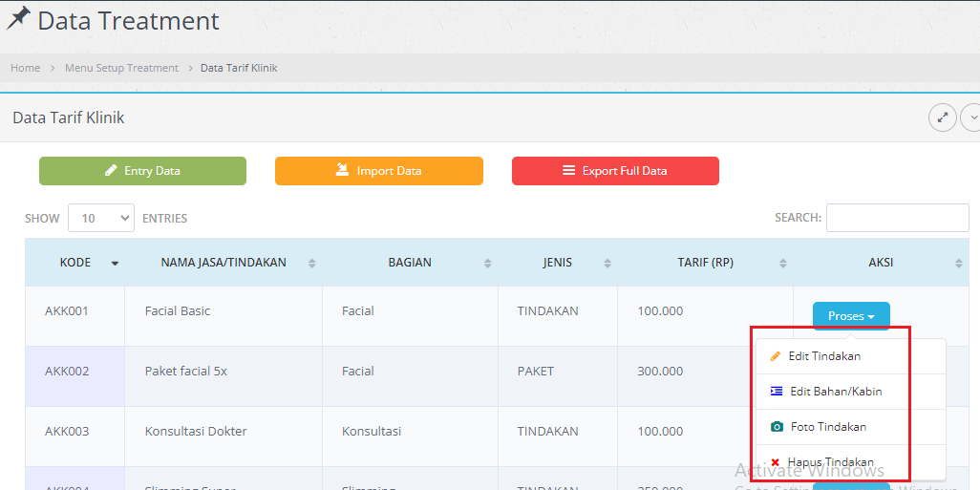Click the Konsultasi Dokter TINDAKAN cell

[558, 437]
